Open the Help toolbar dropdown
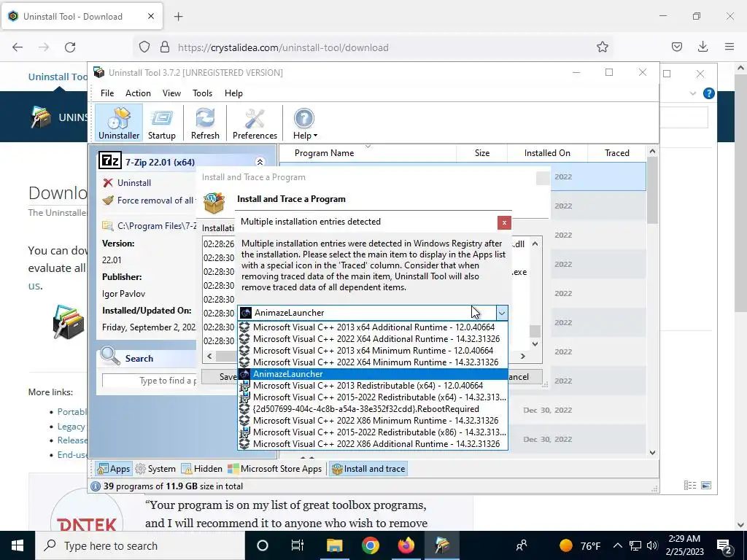Screen dimensions: 747x560 click(x=304, y=122)
